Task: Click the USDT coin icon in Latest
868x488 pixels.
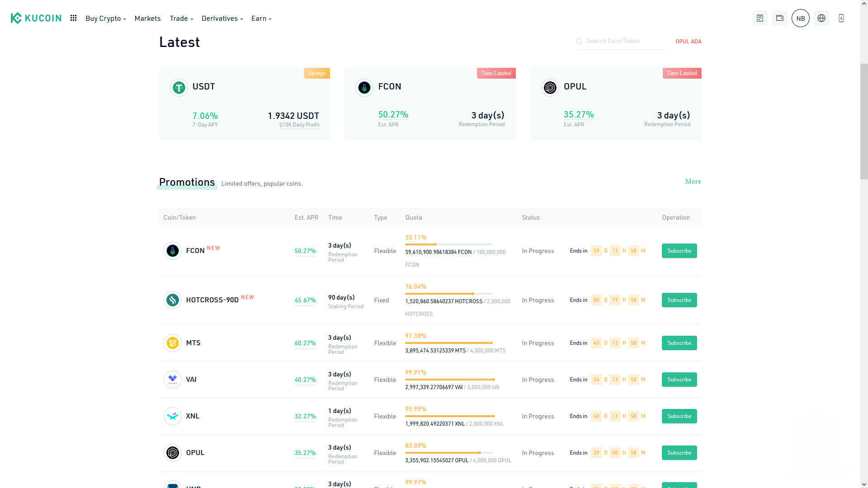Action: point(179,87)
